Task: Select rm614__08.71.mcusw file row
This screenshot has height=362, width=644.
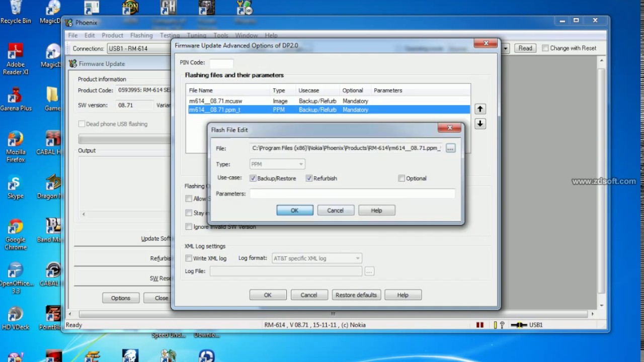Action: point(329,101)
